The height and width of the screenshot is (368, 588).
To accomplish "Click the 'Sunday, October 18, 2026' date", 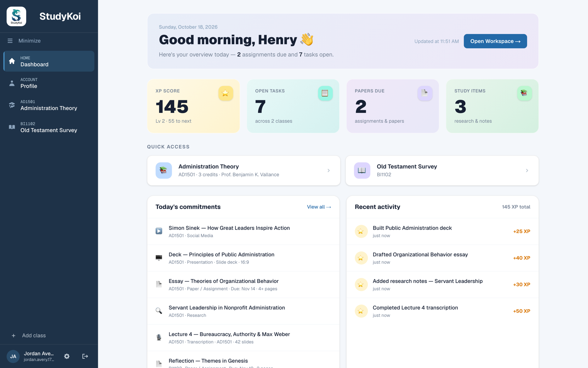I will (x=188, y=27).
